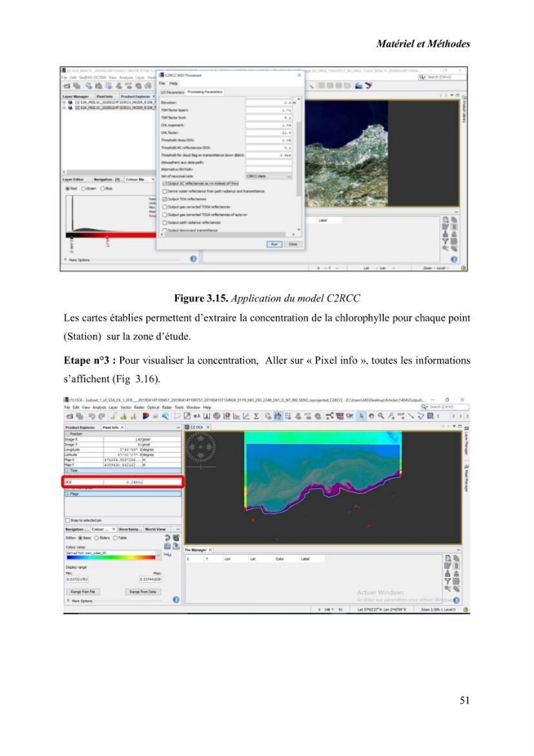Click the Min display range input field
Screen dimensions: 534x756
(77, 579)
